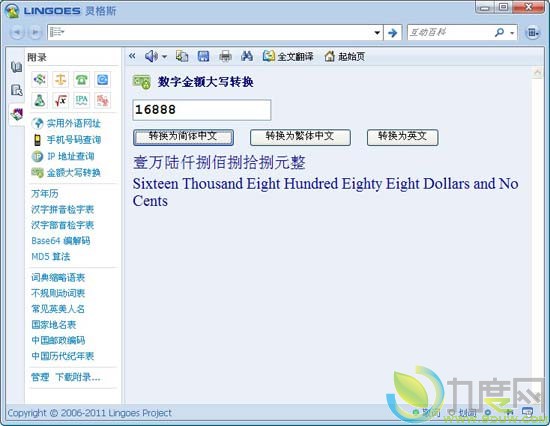
Task: Open IP 地址查询 link
Action: point(71,156)
